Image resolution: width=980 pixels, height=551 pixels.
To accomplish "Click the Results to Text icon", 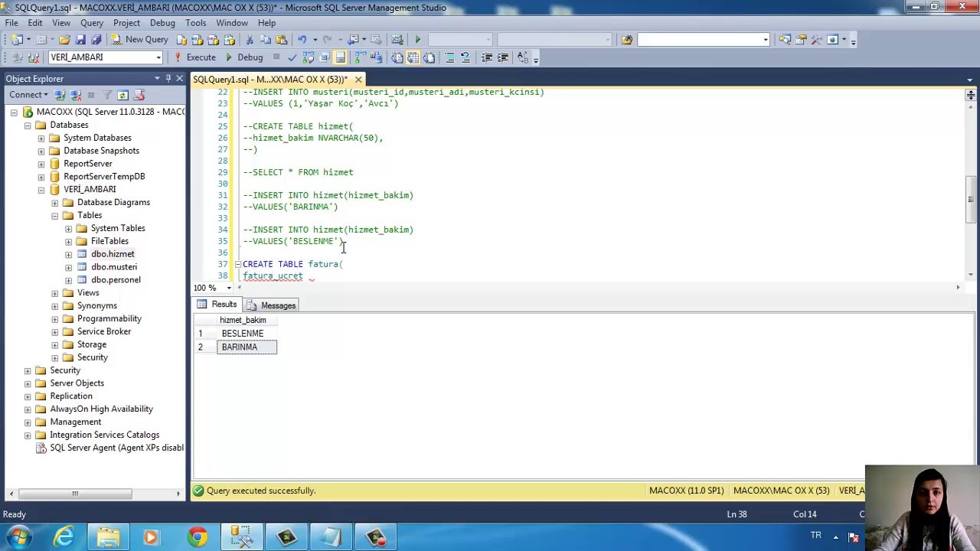I will pos(397,57).
